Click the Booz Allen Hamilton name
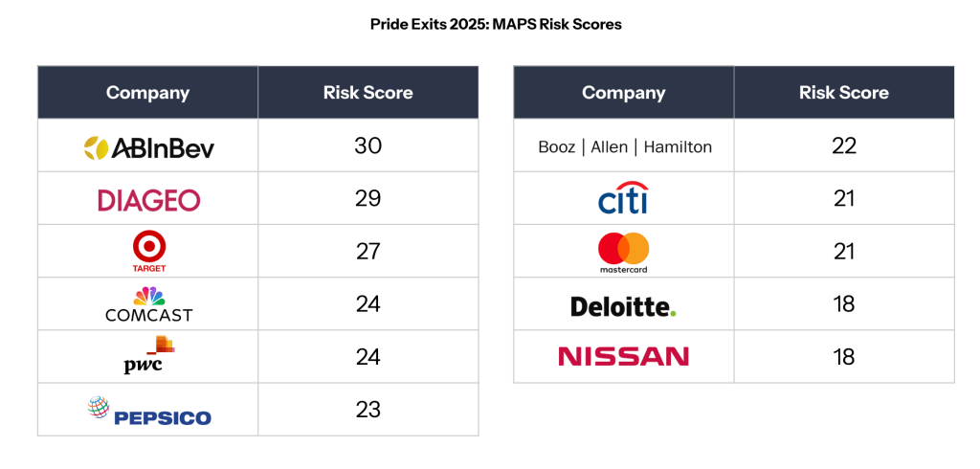Image resolution: width=980 pixels, height=469 pixels. tap(624, 146)
